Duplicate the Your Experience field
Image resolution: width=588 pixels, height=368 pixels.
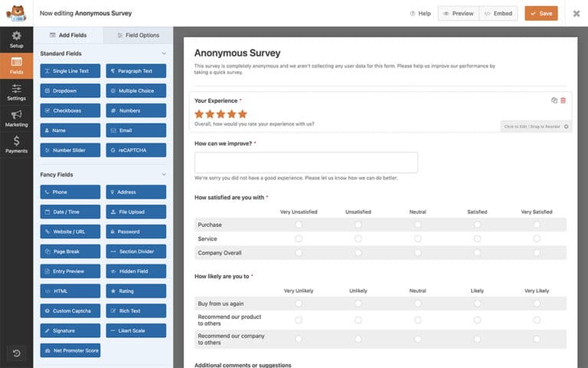(x=554, y=100)
